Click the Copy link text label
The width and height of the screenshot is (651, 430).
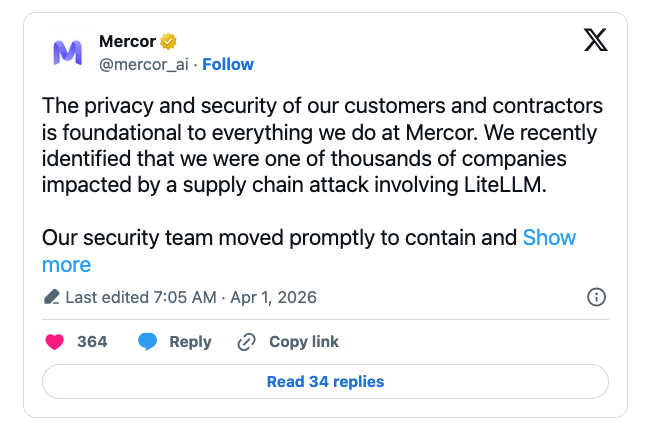point(304,342)
